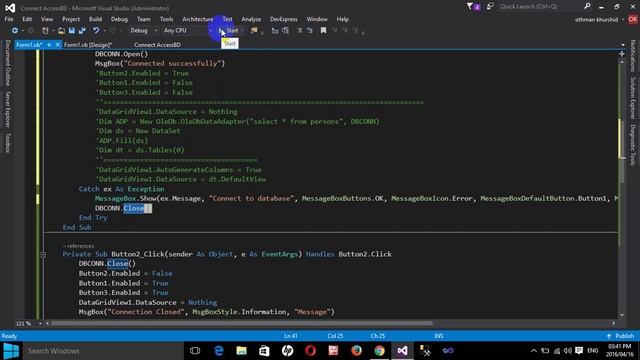Open the Tools menu
This screenshot has width=640, height=360.
coord(166,19)
